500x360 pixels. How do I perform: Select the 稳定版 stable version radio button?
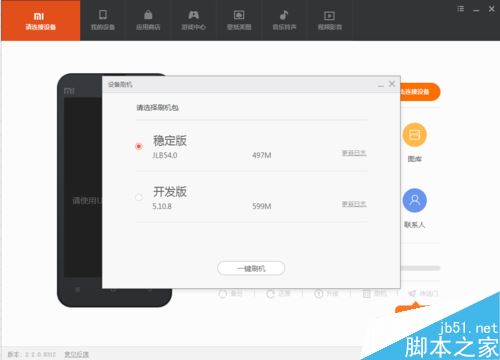tap(139, 146)
